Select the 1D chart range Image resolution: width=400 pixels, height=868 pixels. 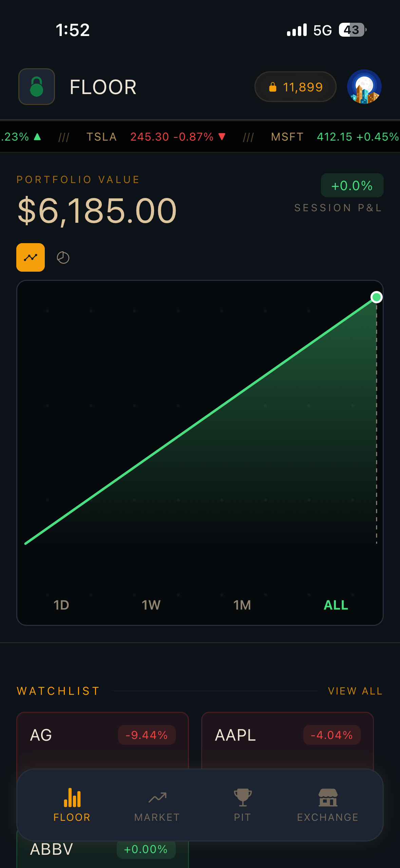tap(61, 605)
